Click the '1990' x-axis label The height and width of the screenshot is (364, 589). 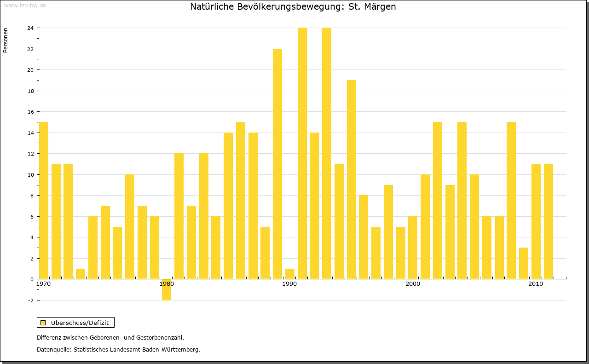(x=289, y=284)
